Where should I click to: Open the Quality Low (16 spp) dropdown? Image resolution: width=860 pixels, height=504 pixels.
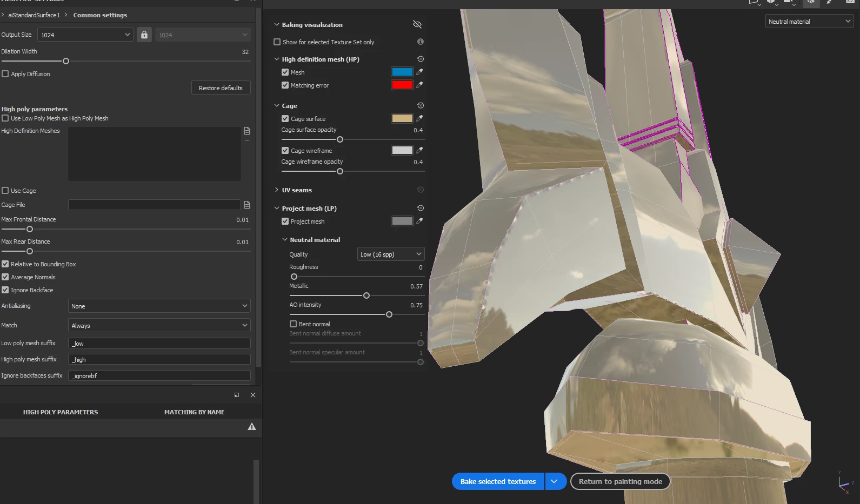pyautogui.click(x=391, y=254)
